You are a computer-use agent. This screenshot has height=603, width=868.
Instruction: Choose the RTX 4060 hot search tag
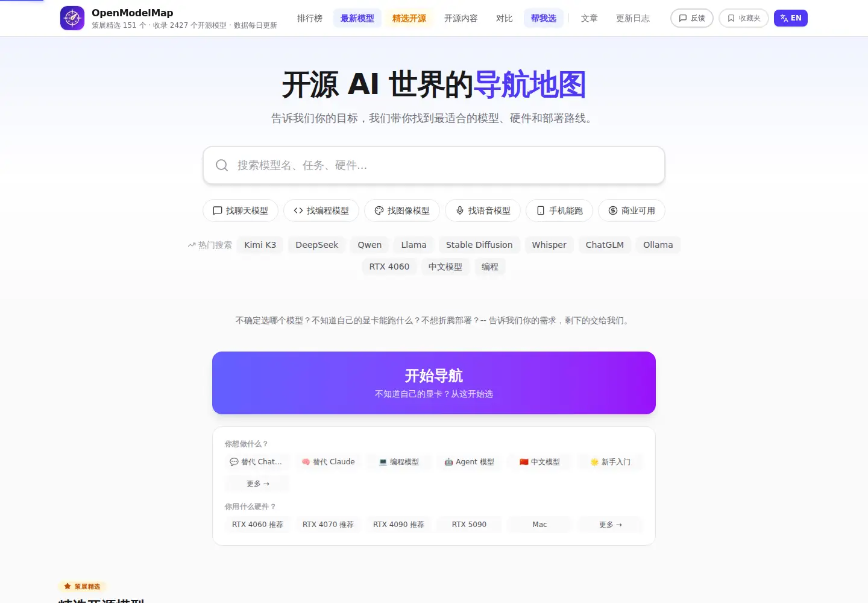point(389,267)
